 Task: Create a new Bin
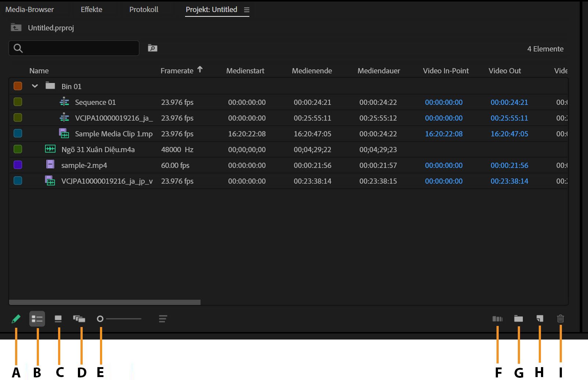519,319
